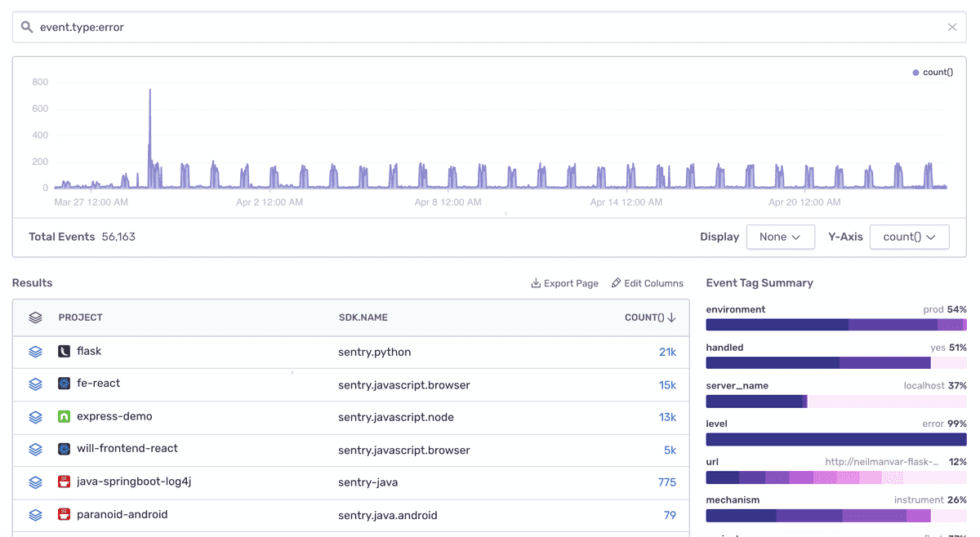Click the server_name tag label
The image size is (980, 537).
pyautogui.click(x=737, y=385)
